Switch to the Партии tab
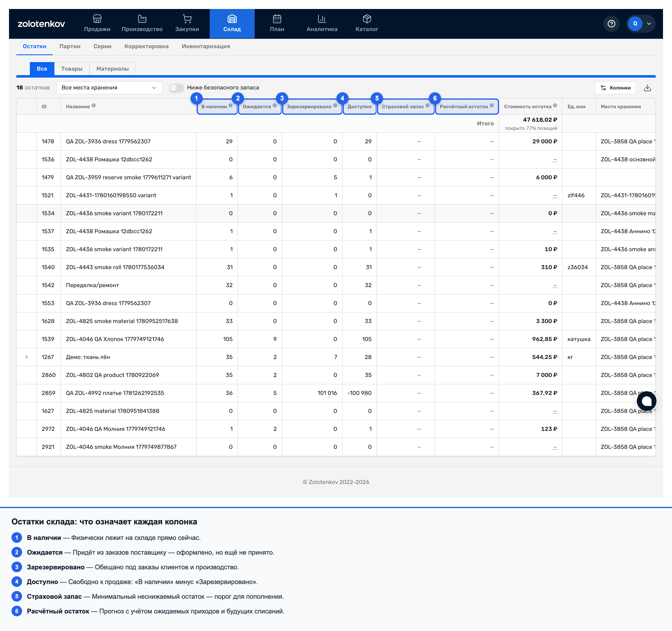 [70, 46]
